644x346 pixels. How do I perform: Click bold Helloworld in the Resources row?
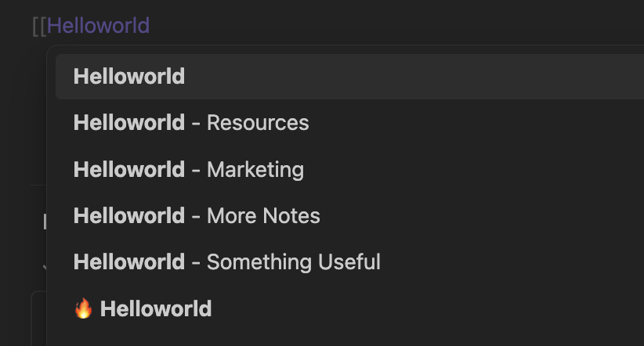coord(129,123)
